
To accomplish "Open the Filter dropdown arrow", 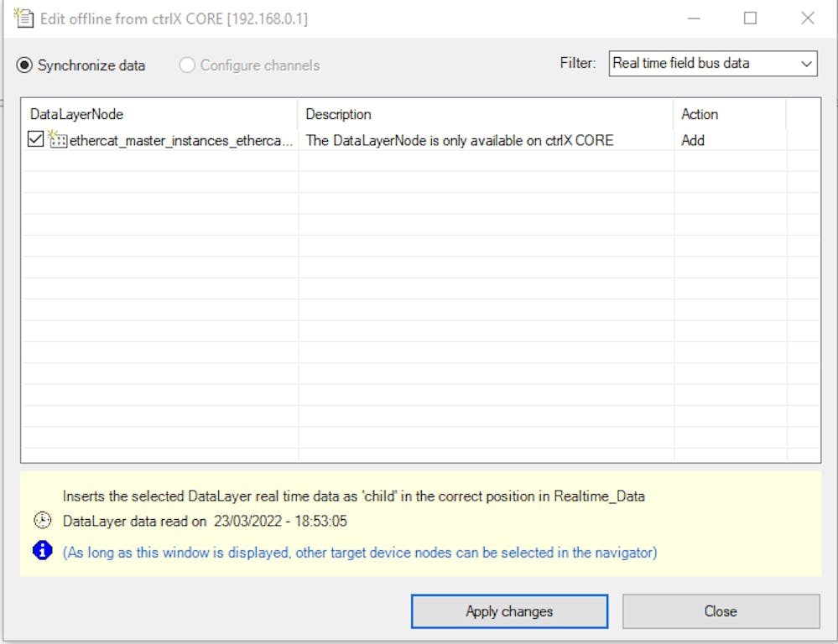I will (x=806, y=64).
